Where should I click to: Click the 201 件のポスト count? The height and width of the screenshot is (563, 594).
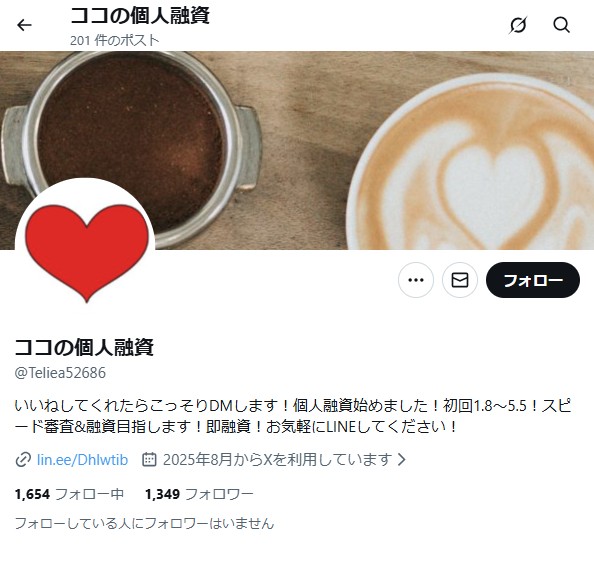(114, 40)
